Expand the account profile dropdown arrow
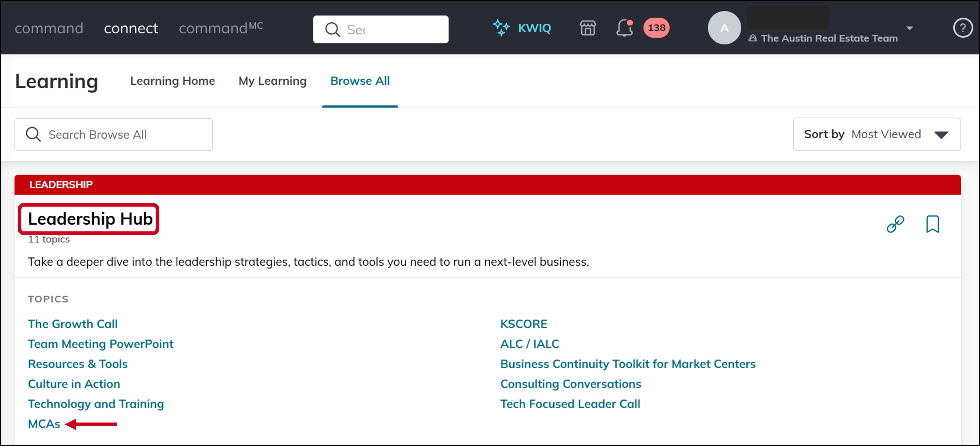The image size is (980, 446). [909, 28]
